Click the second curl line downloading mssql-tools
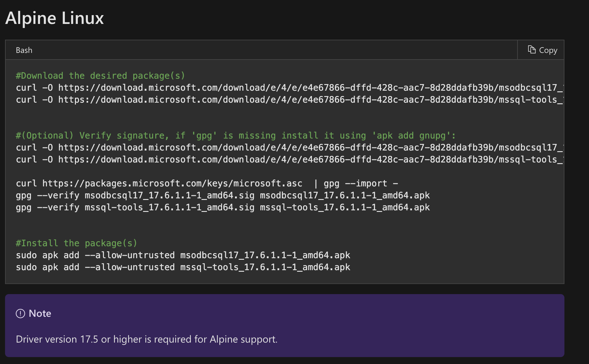The image size is (589, 364). point(290,100)
